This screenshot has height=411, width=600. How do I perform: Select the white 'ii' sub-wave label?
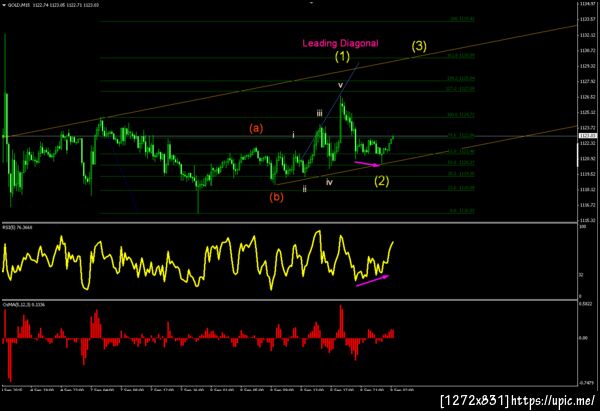[305, 189]
